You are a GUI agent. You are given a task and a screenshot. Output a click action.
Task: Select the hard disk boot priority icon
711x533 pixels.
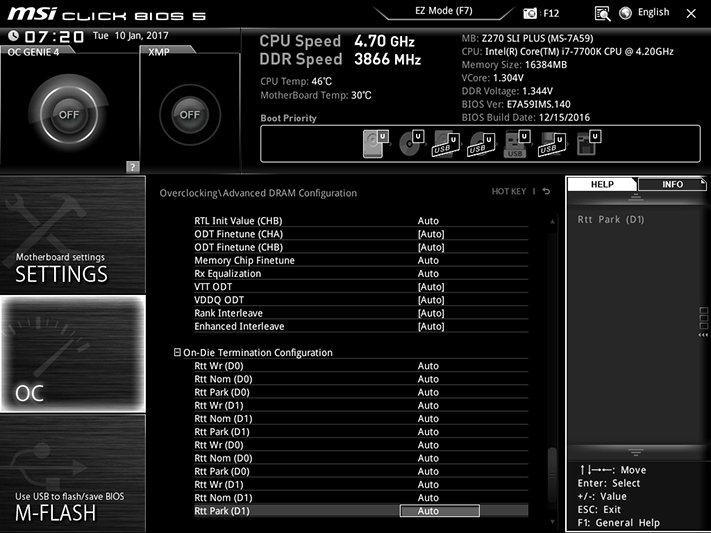pos(375,143)
